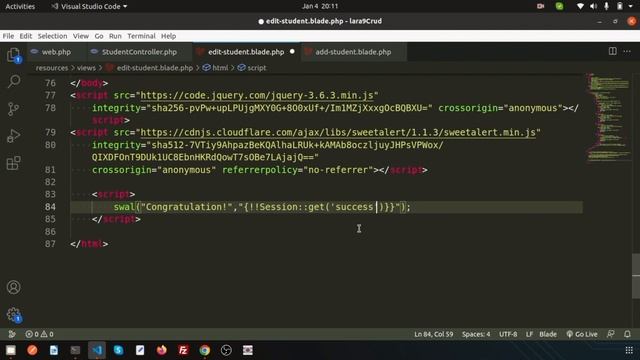Open the system status menu arrow
The image size is (640, 360).
coord(631,6)
